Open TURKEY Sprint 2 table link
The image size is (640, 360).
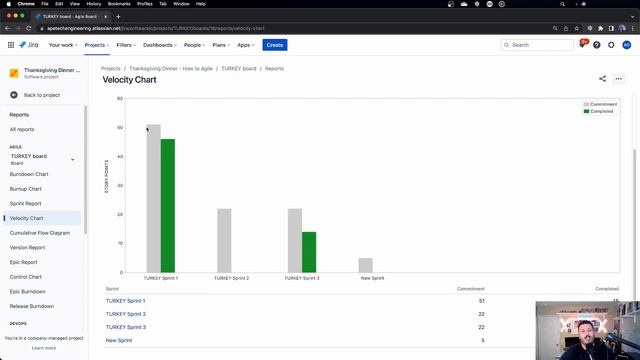126,314
